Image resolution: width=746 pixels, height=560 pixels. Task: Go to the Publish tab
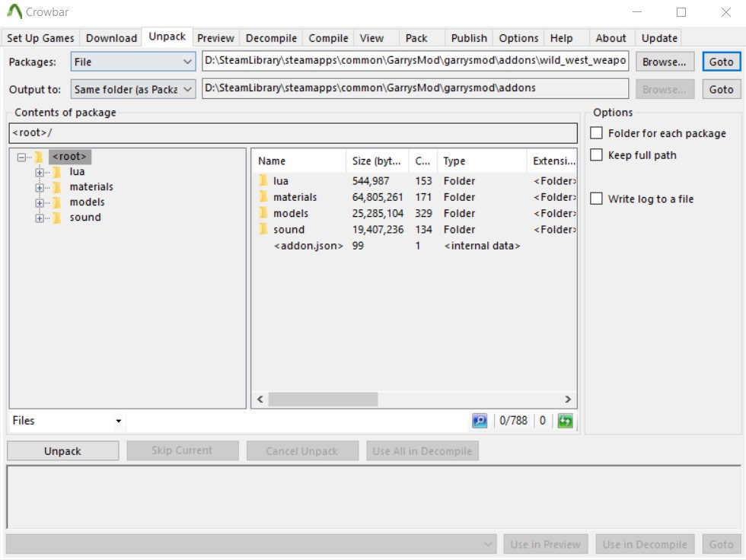[x=469, y=38]
